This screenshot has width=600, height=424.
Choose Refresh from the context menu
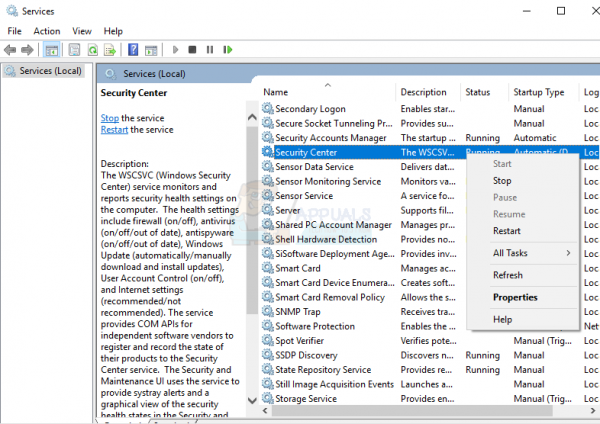point(523,276)
